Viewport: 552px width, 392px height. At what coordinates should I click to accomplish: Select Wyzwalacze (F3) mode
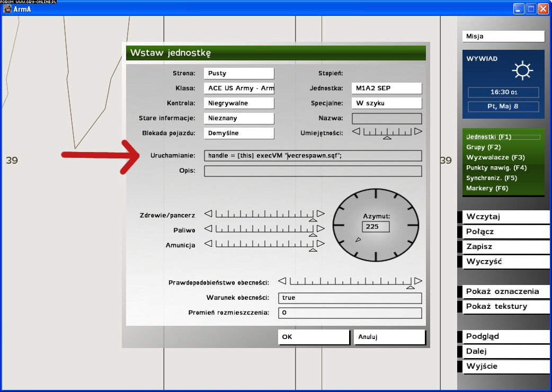495,157
